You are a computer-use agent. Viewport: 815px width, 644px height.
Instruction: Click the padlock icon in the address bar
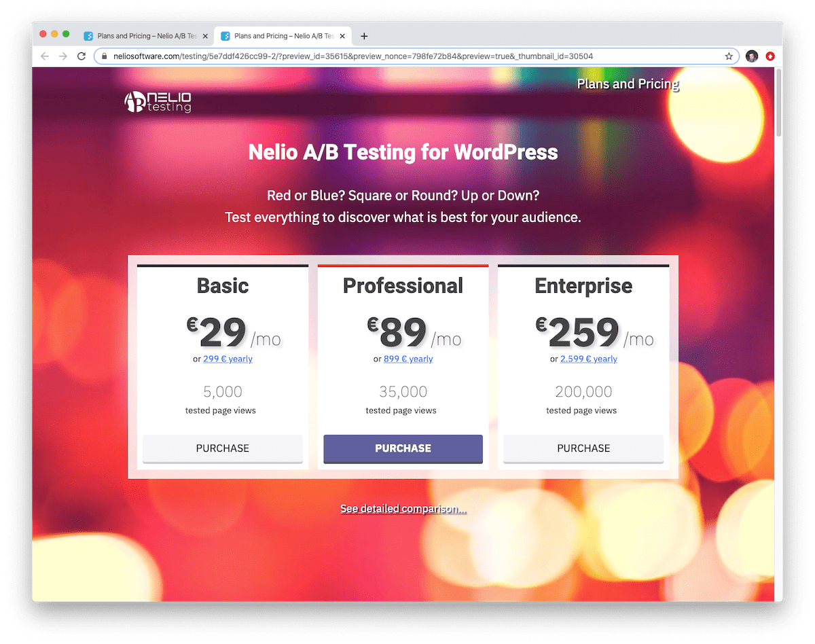point(103,56)
